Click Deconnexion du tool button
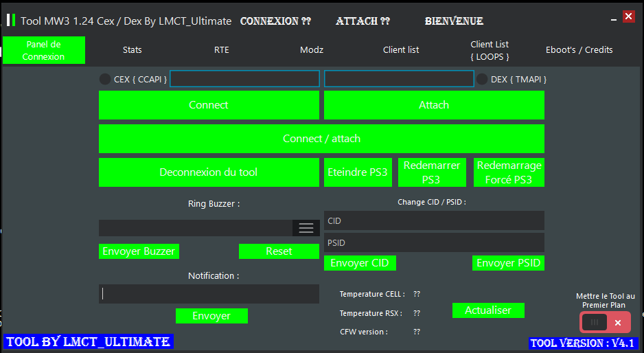This screenshot has width=644, height=353. pos(209,172)
